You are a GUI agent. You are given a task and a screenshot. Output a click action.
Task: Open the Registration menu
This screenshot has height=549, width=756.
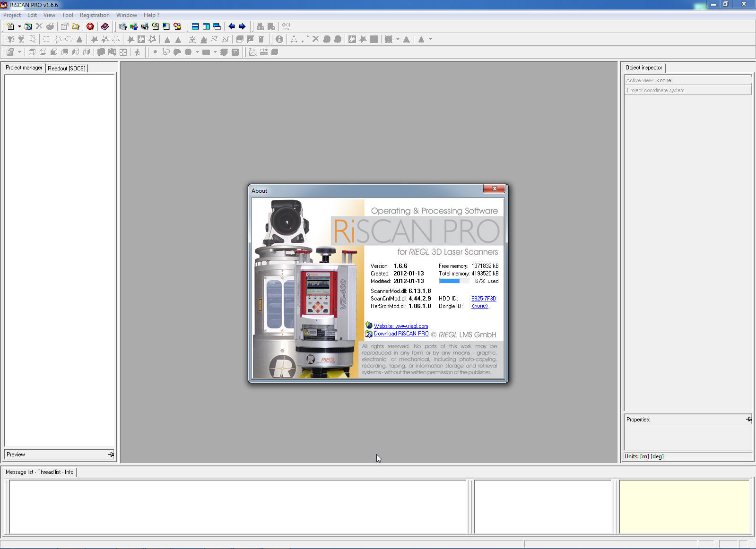95,15
